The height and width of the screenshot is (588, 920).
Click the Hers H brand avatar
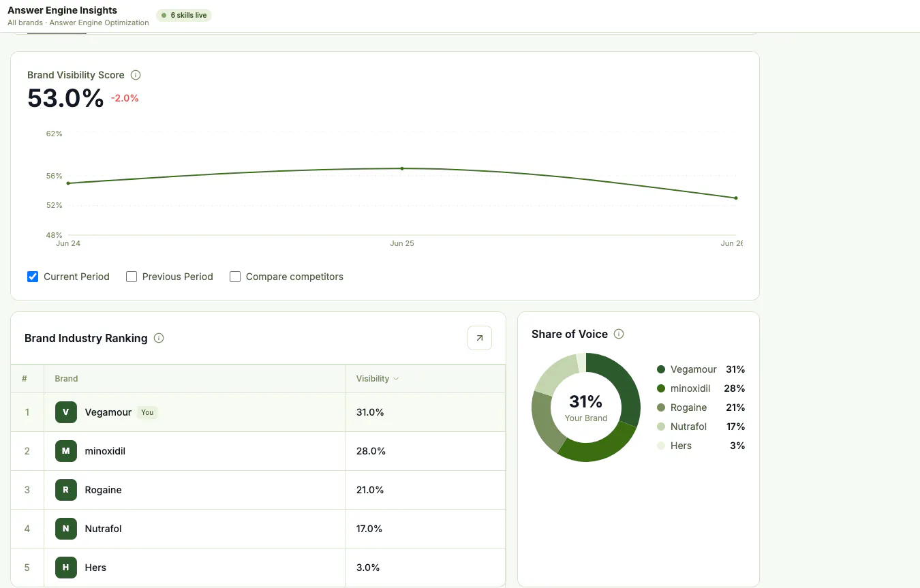click(x=66, y=568)
